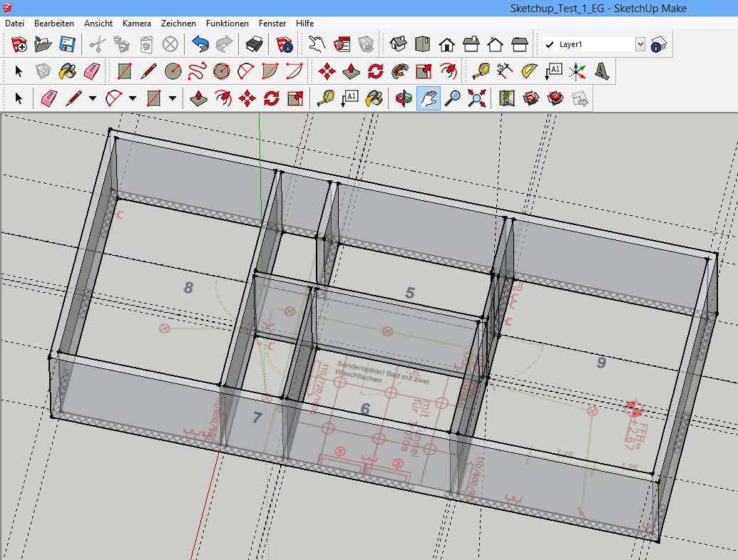
Task: Open the Layer Manager icon
Action: [x=658, y=44]
